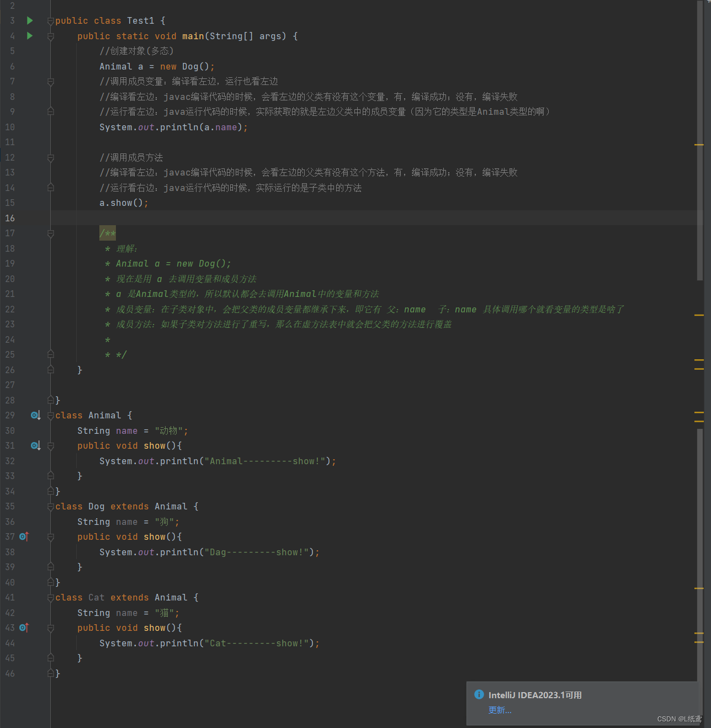711x728 pixels.
Task: Collapse the main method fold marker
Action: tap(51, 36)
